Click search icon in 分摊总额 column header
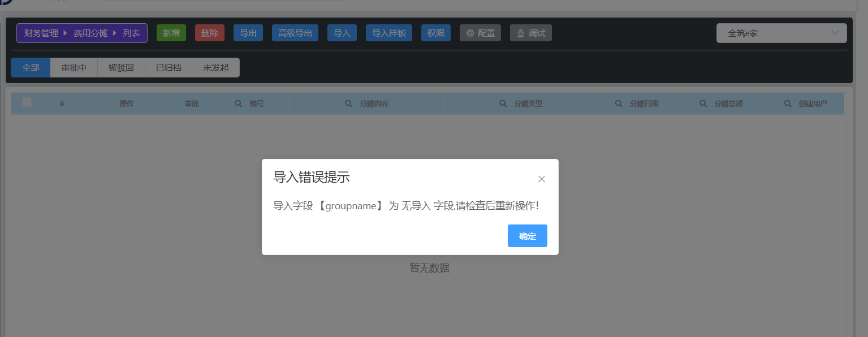 pyautogui.click(x=703, y=104)
